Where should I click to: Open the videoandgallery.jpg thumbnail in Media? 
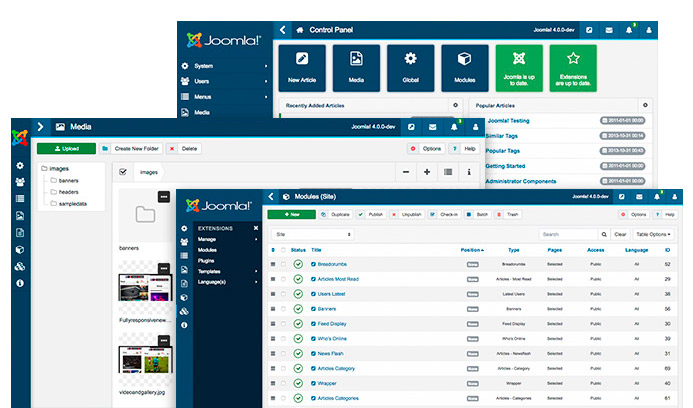click(145, 360)
